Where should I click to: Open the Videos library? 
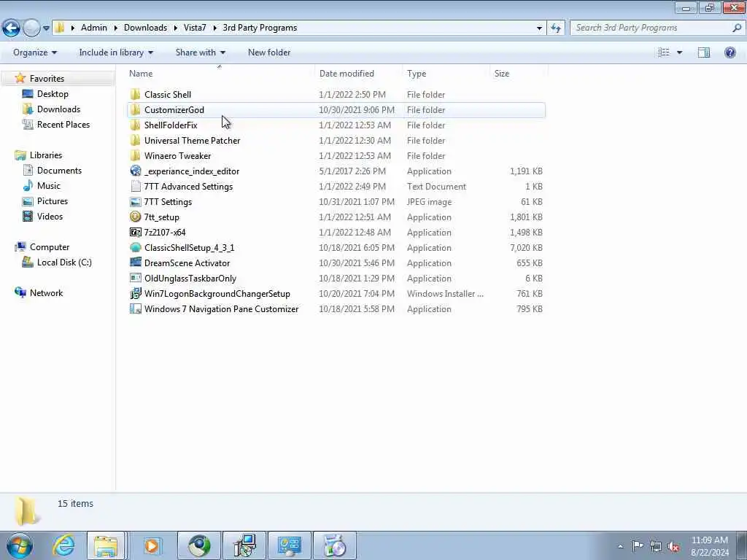(50, 216)
